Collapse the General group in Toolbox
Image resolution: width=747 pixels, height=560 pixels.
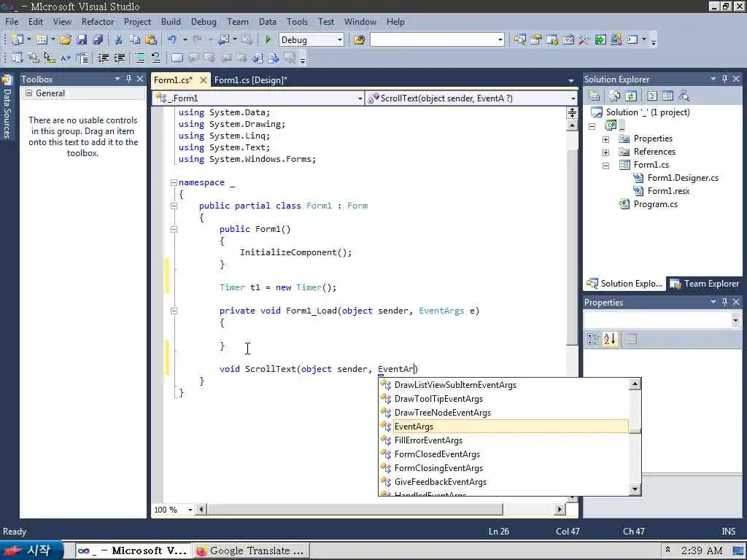(x=28, y=93)
